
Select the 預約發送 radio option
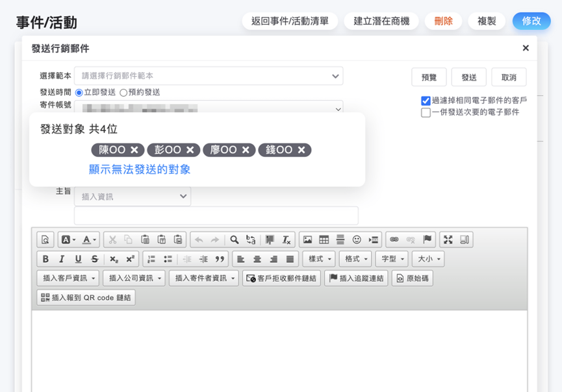(123, 93)
